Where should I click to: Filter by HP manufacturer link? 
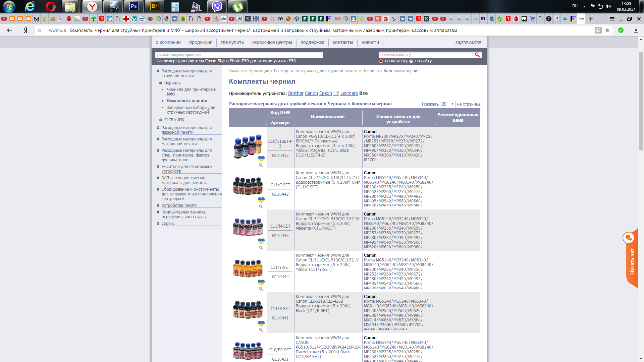336,93
